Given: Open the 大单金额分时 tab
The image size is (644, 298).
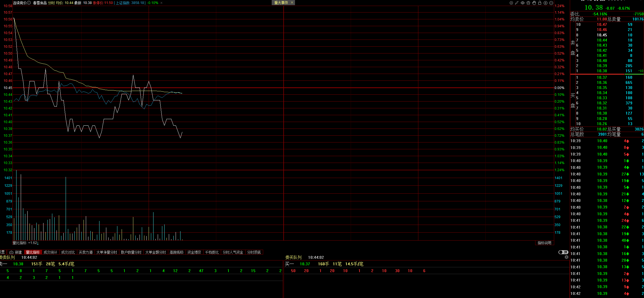Looking at the screenshot, I should [x=155, y=252].
